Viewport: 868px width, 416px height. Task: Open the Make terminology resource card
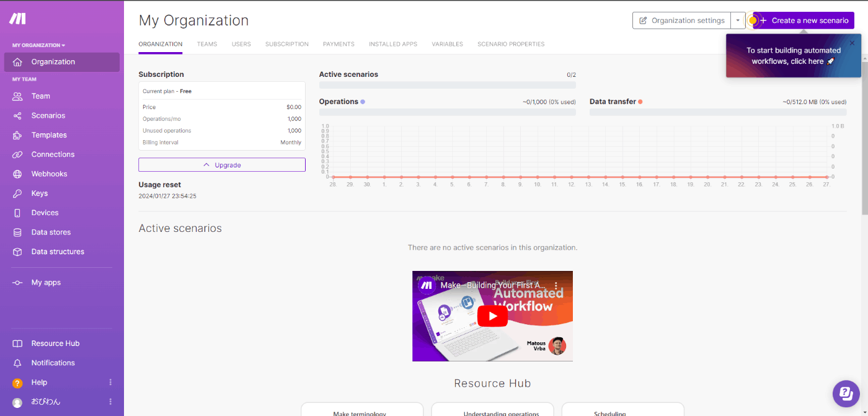362,410
